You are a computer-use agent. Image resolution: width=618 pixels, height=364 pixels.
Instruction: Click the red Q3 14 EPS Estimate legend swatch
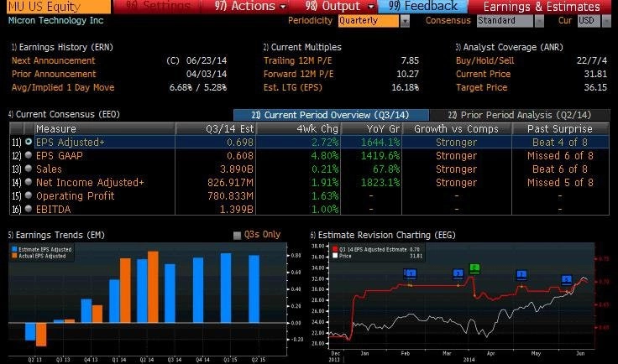[x=335, y=249]
